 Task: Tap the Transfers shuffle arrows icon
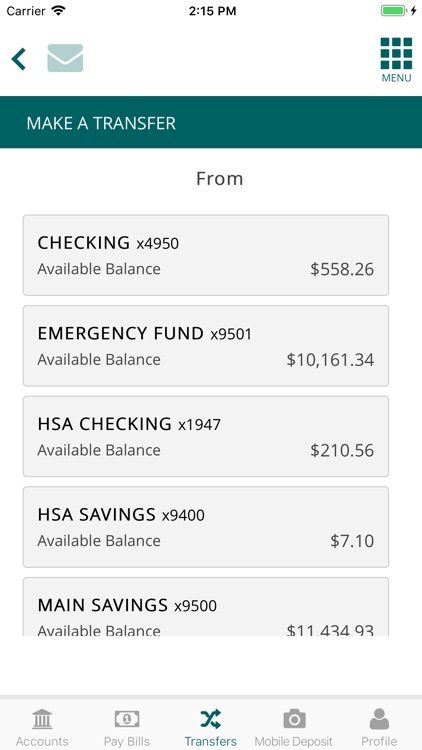pos(211,718)
